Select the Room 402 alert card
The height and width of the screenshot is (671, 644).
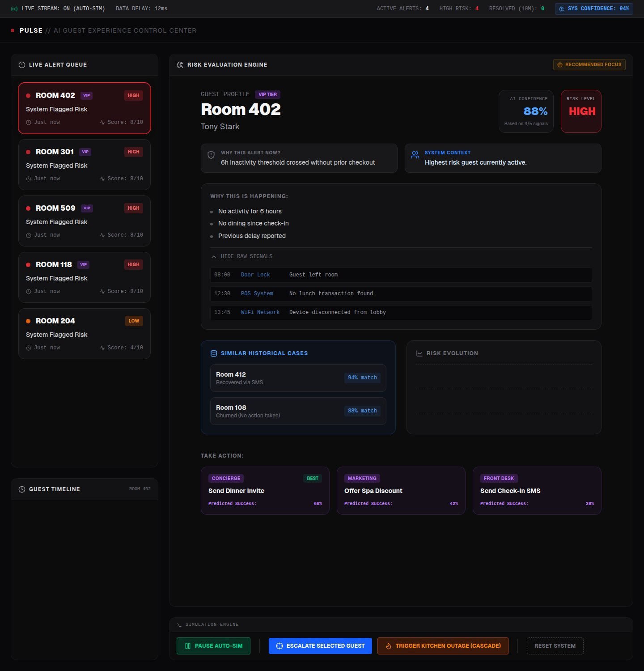pyautogui.click(x=85, y=108)
